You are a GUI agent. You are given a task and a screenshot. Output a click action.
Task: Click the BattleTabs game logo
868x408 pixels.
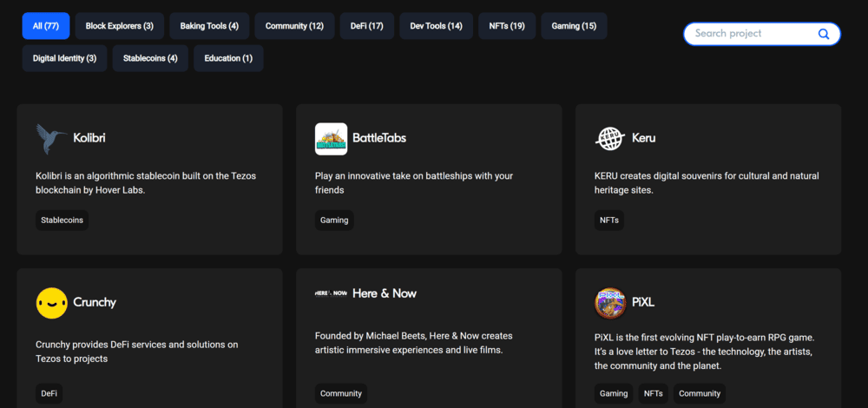click(331, 138)
